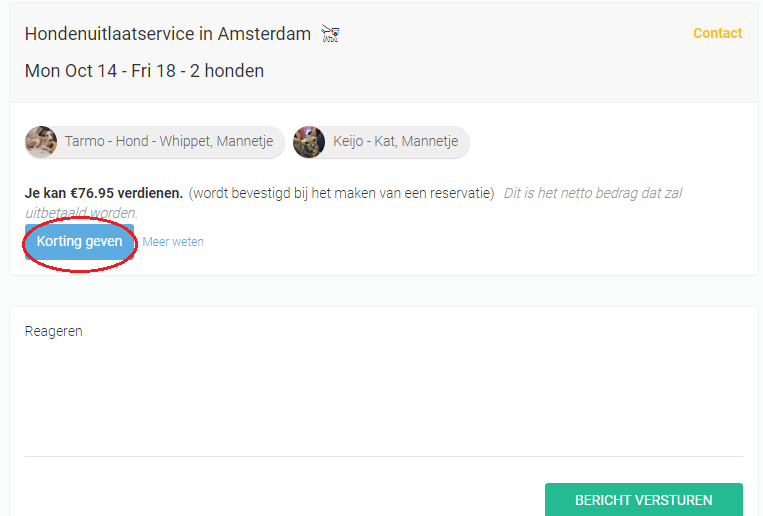763x516 pixels.
Task: Click the bold "Je kan €76.95 verdienen." text
Action: (104, 193)
